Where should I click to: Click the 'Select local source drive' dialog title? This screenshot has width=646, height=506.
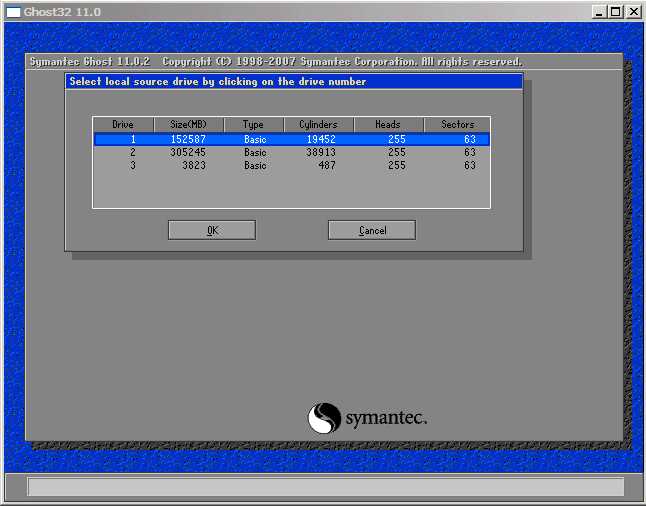[218, 82]
